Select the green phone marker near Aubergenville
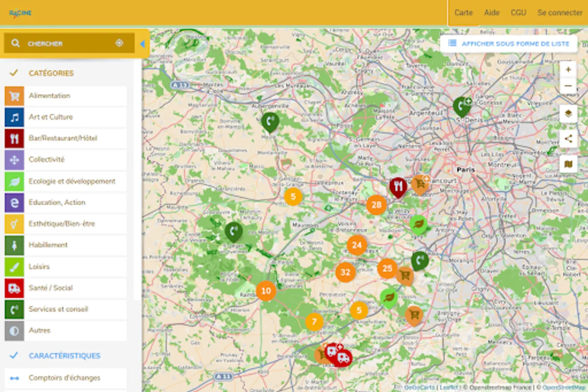This screenshot has height=392, width=588. click(x=270, y=122)
